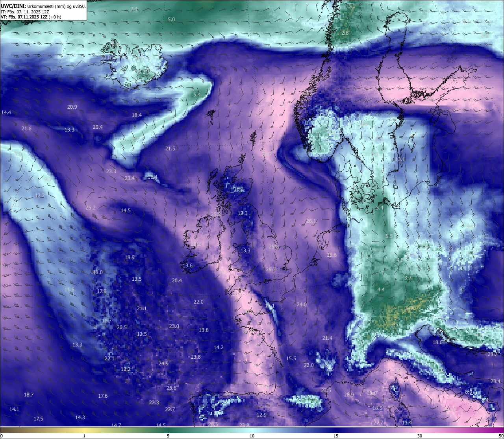Click colorbar label 10
The image size is (504, 439).
pyautogui.click(x=252, y=436)
